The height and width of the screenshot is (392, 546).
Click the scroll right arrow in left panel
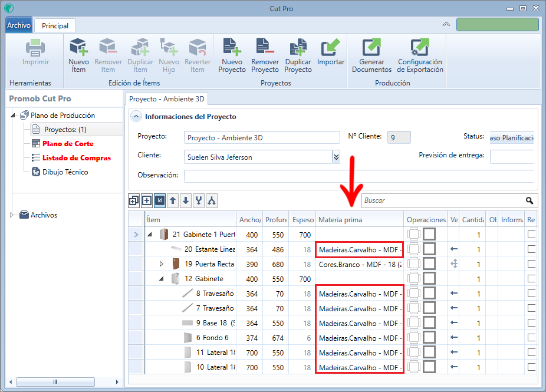117,382
